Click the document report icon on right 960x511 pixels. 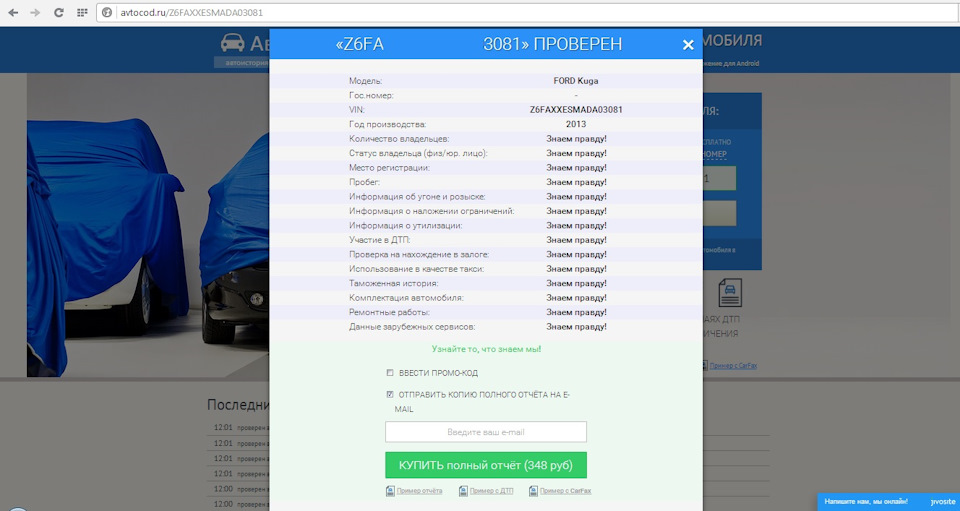tap(730, 293)
